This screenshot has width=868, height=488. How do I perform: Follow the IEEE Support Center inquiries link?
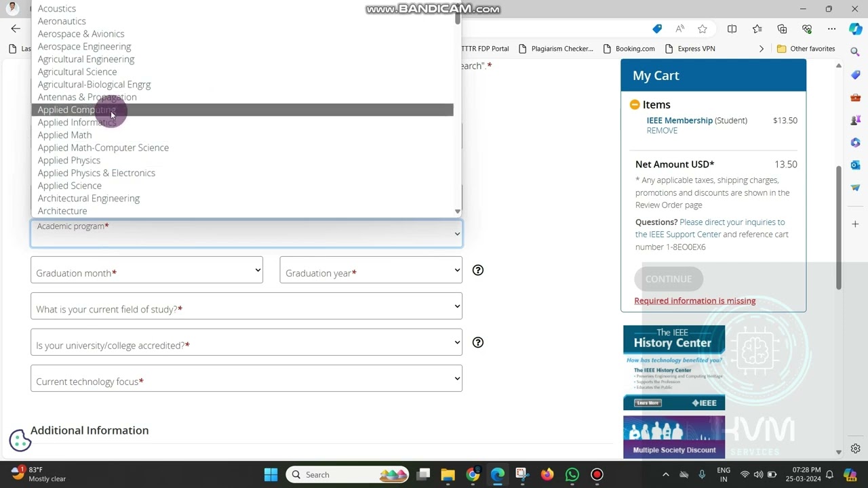click(x=710, y=228)
